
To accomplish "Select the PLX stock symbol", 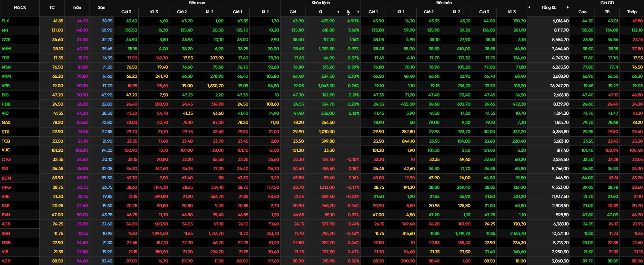I will (x=6, y=21).
